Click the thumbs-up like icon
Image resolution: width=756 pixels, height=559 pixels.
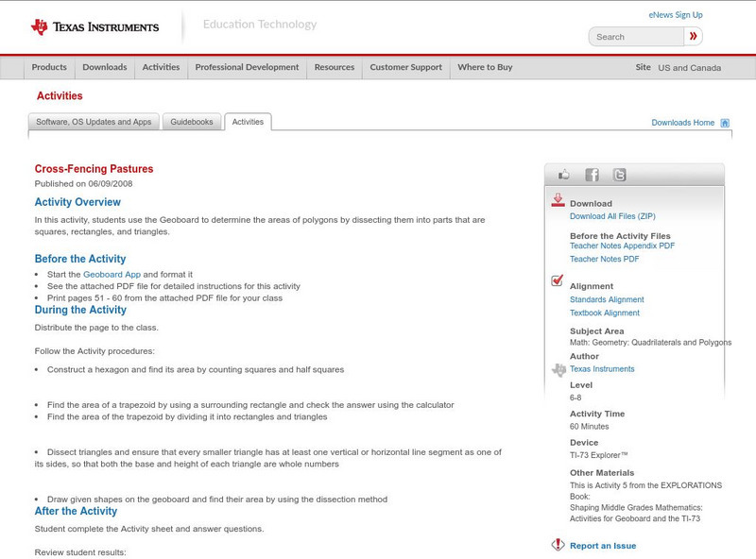tap(564, 175)
